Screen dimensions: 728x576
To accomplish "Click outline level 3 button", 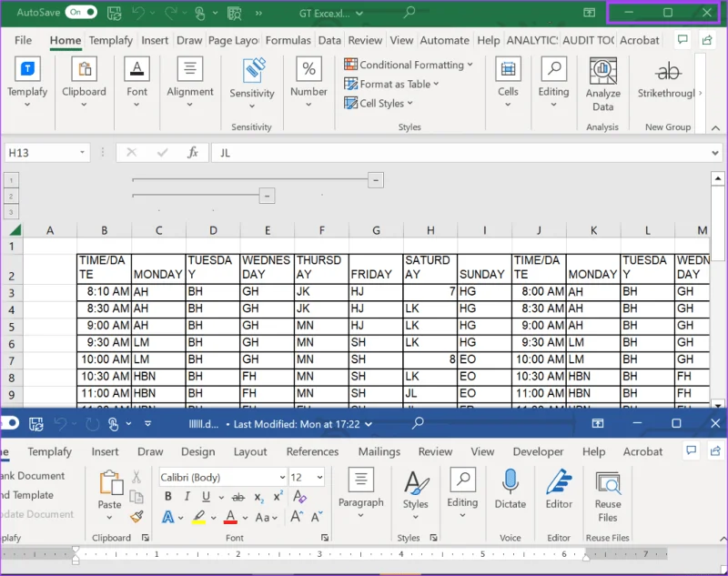I will [x=11, y=213].
